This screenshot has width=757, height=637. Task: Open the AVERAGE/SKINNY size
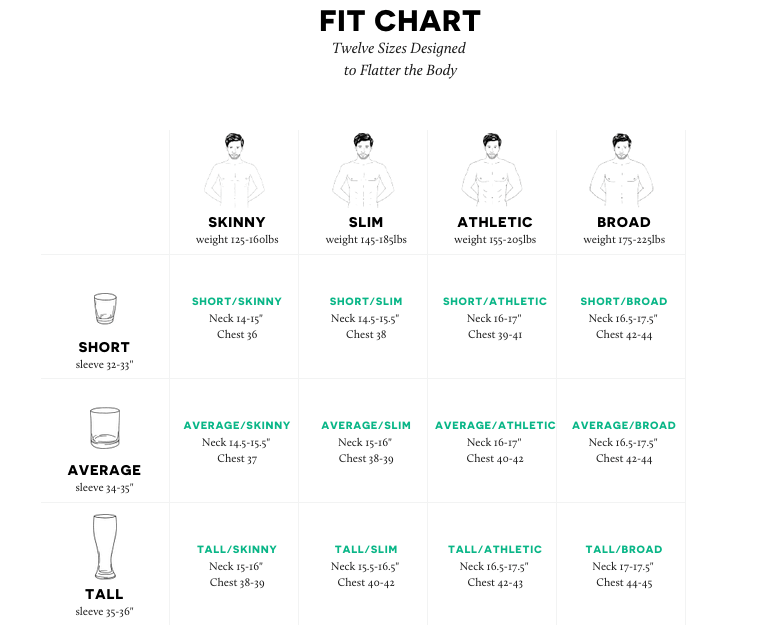pyautogui.click(x=237, y=425)
